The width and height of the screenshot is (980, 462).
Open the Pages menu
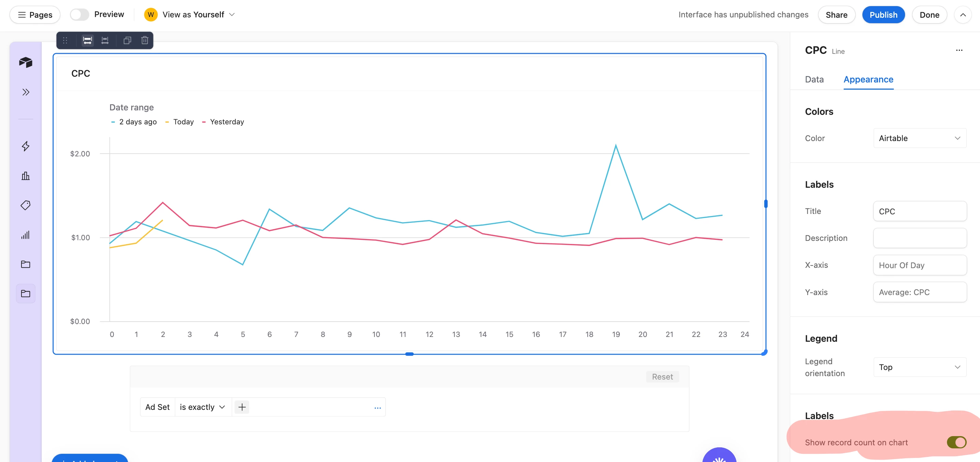point(35,14)
